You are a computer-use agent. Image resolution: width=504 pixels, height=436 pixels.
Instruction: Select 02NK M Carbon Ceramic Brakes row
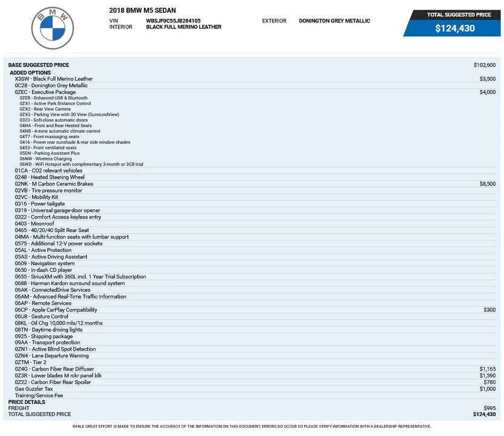tap(255, 183)
